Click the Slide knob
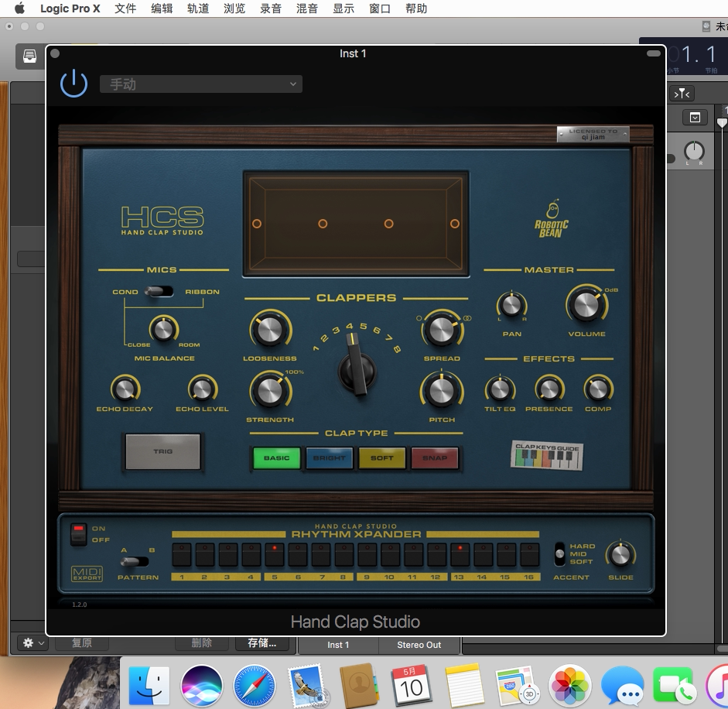Screen dimensions: 728x709 click(x=620, y=554)
